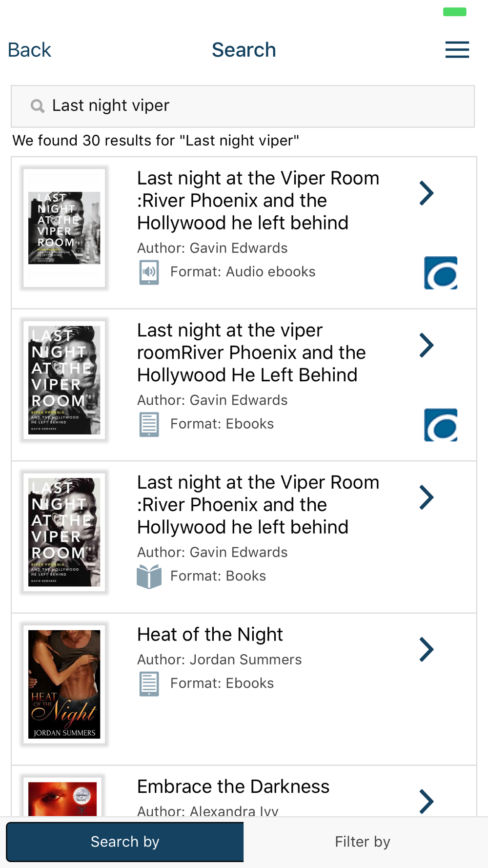Tap the ebook icon for Heat of the Night
This screenshot has height=868, width=488.
pyautogui.click(x=149, y=683)
